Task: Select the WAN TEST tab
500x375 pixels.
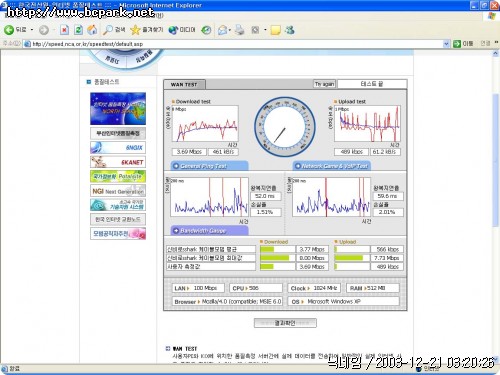Action: (x=184, y=84)
